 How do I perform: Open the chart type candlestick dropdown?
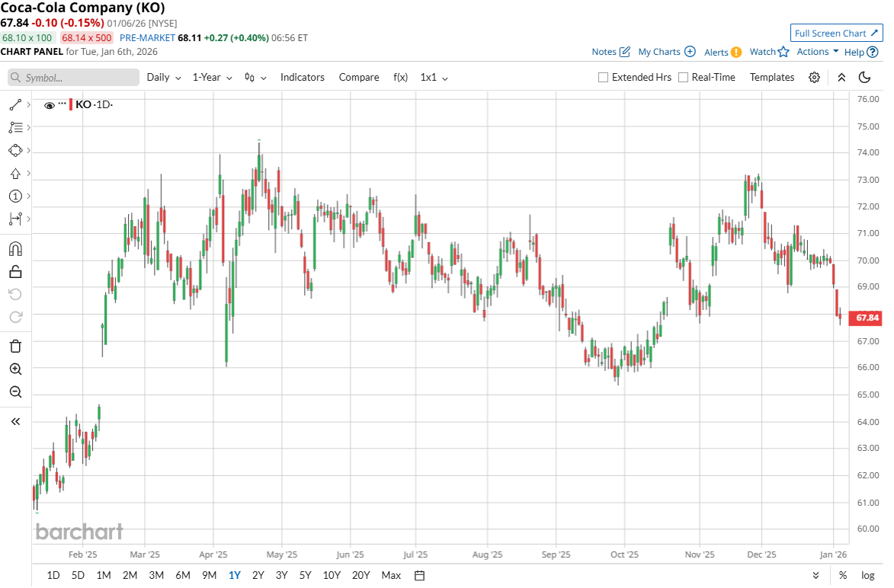(x=255, y=78)
